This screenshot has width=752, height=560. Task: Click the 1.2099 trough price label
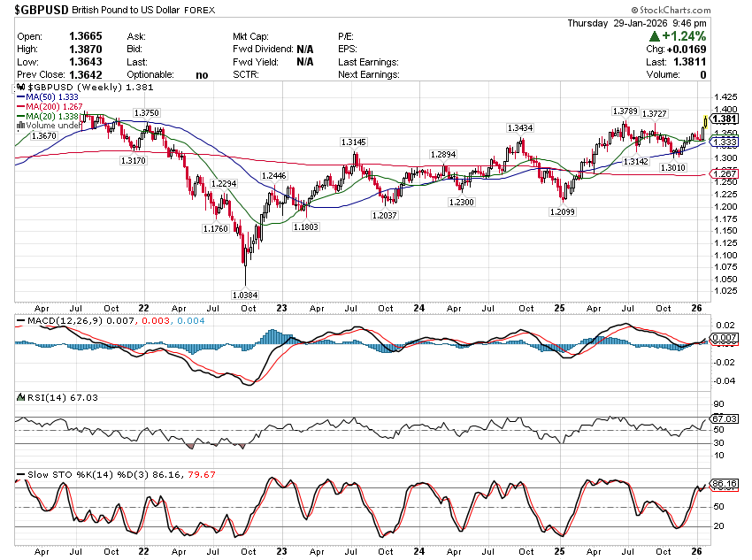(x=563, y=212)
